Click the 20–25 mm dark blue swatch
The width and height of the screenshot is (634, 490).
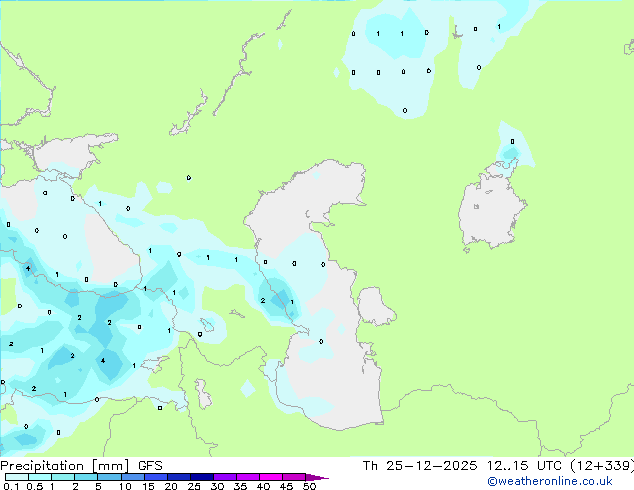click(178, 477)
